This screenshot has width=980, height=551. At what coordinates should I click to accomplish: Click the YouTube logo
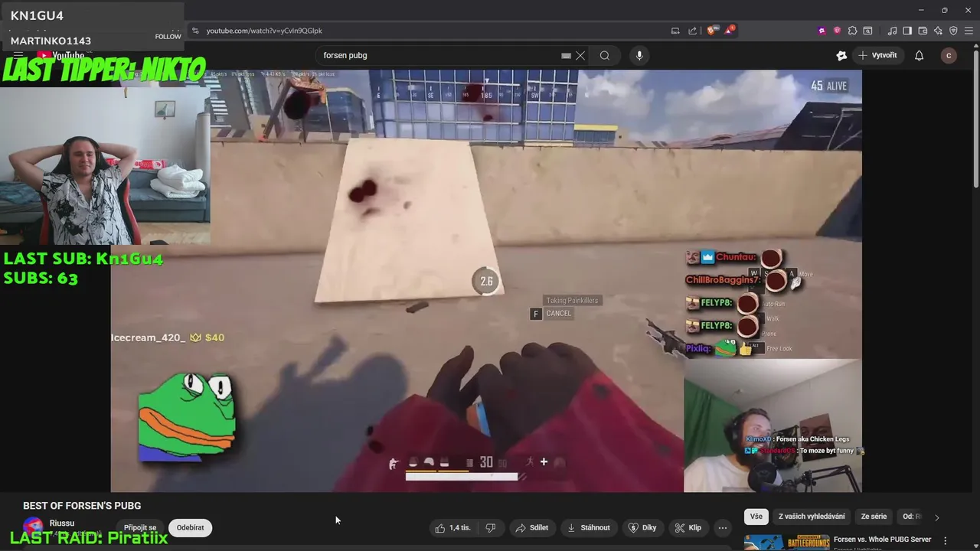tap(60, 55)
